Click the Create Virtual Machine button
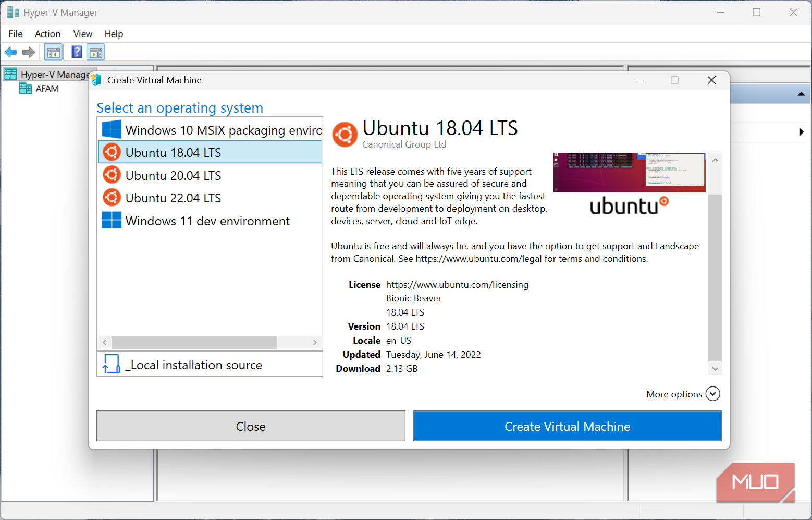The height and width of the screenshot is (520, 812). (x=567, y=426)
